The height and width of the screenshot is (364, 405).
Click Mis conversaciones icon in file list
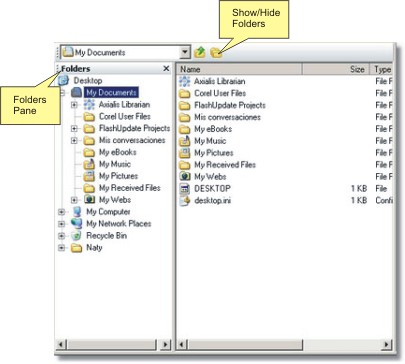[184, 117]
